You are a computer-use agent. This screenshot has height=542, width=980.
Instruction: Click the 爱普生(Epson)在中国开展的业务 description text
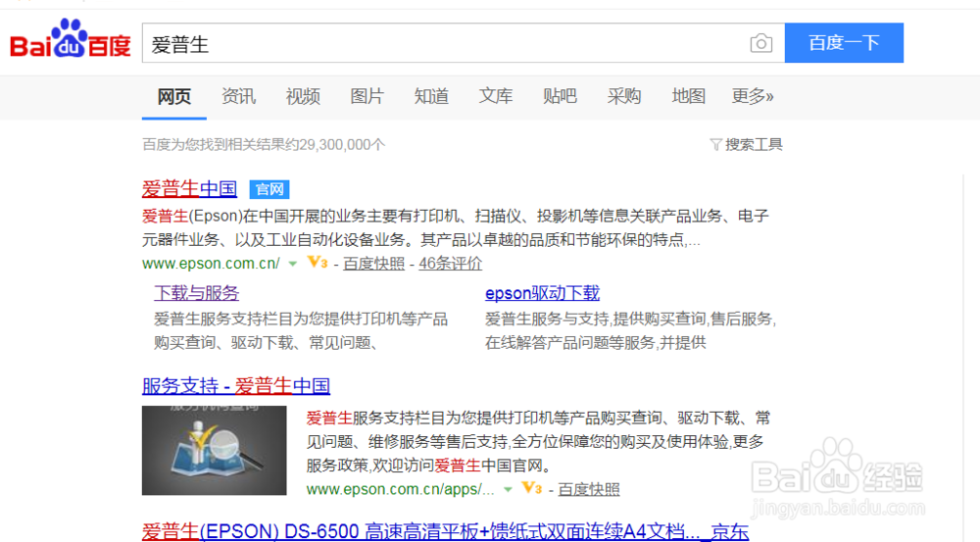(455, 227)
